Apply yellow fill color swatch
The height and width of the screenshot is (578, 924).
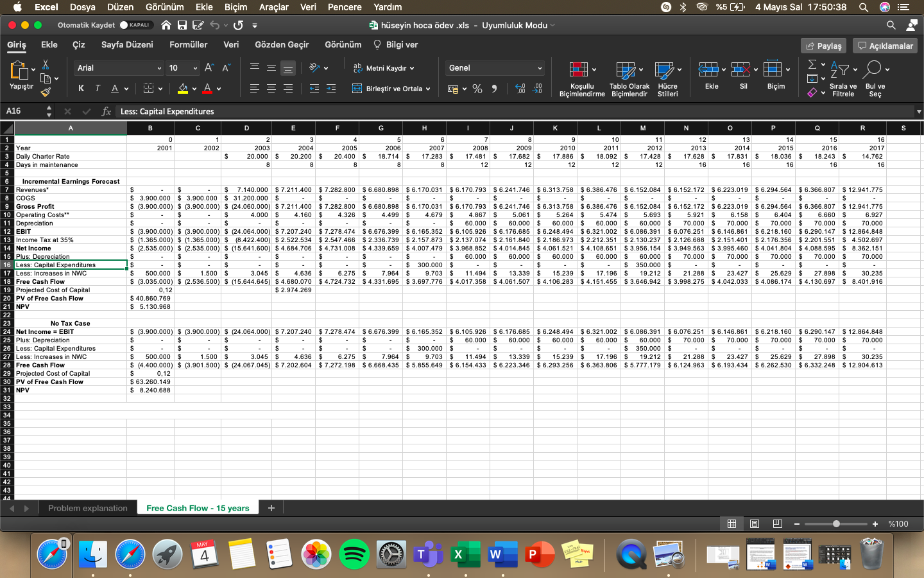pyautogui.click(x=183, y=89)
